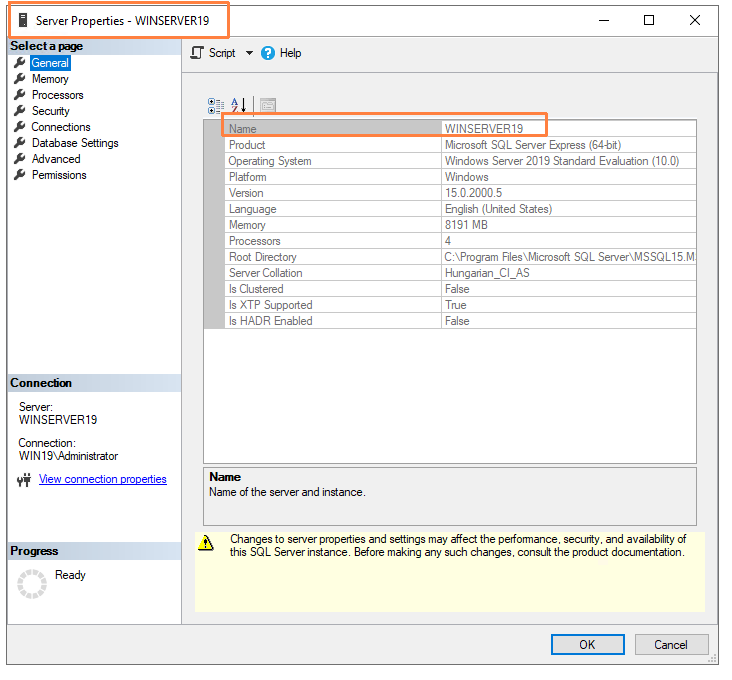Click the yellow warning triangle icon
Viewport: 732px width, 680px height.
click(x=206, y=544)
